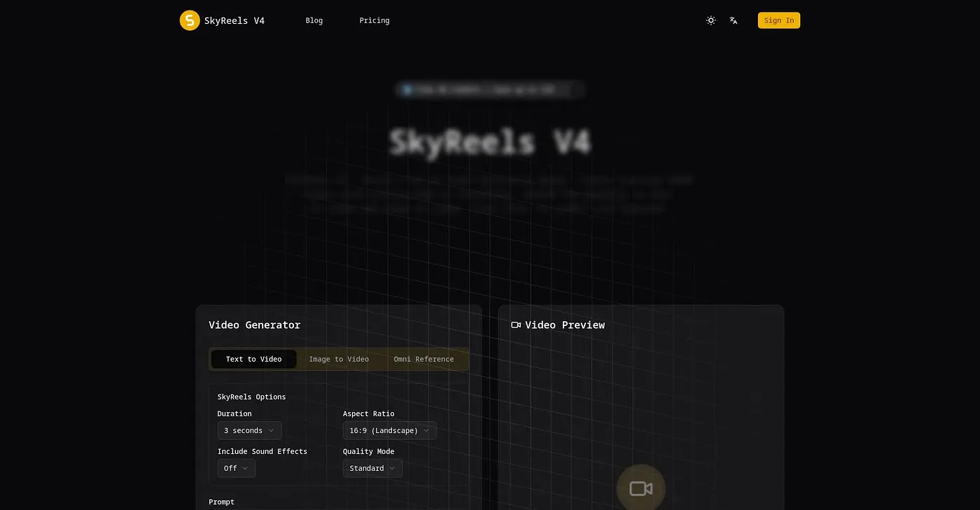Click the Prompt label
The width and height of the screenshot is (980, 510).
(221, 502)
